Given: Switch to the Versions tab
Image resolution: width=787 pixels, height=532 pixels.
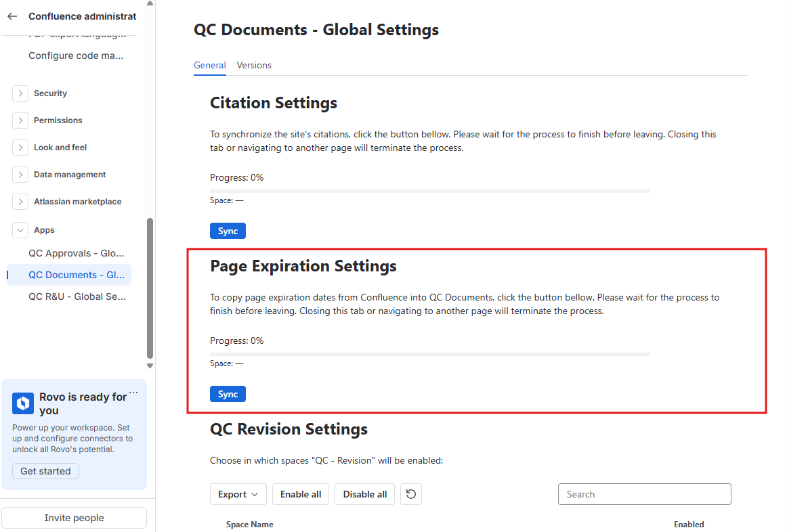Looking at the screenshot, I should click(254, 65).
